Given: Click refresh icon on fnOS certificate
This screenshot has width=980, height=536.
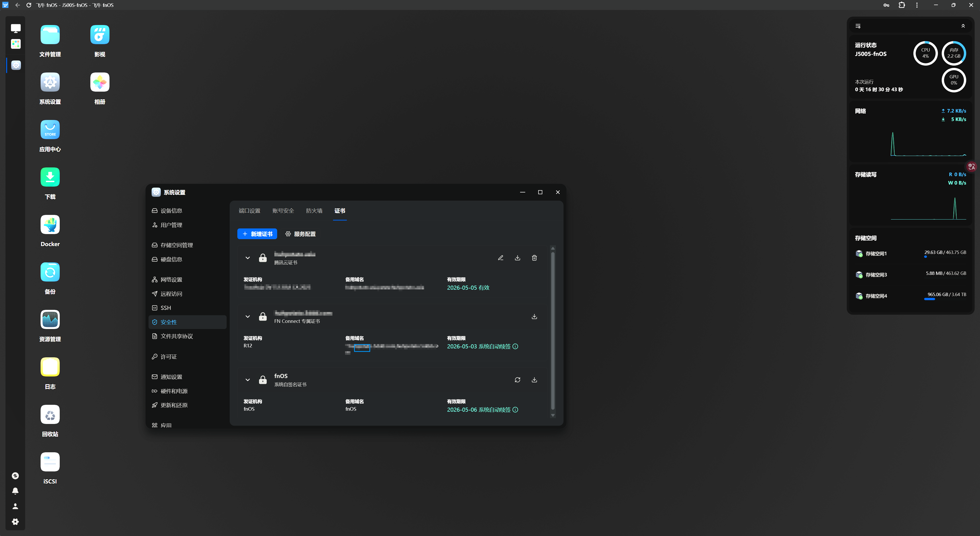Looking at the screenshot, I should [x=517, y=380].
